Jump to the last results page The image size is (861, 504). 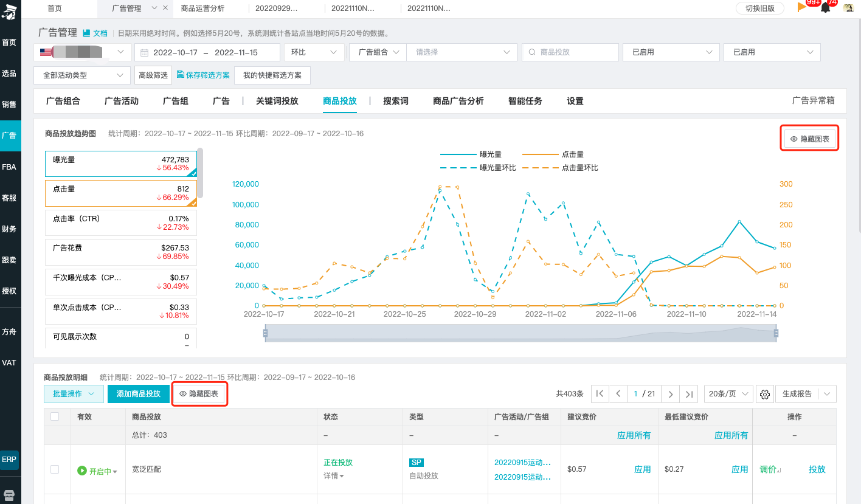[x=689, y=394]
